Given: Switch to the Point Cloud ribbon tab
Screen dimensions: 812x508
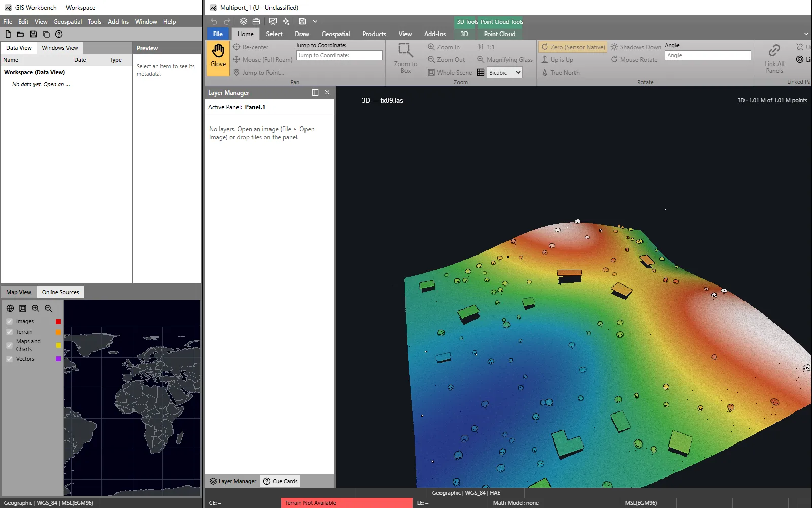Looking at the screenshot, I should click(499, 34).
